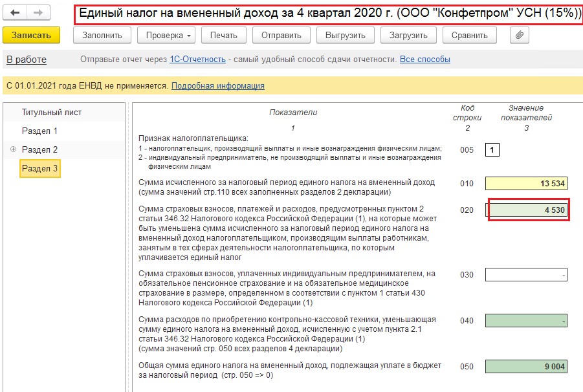Image resolution: width=583 pixels, height=392 pixels.
Task: Click the form title Единый налог на вмененный доход
Action: (x=330, y=13)
